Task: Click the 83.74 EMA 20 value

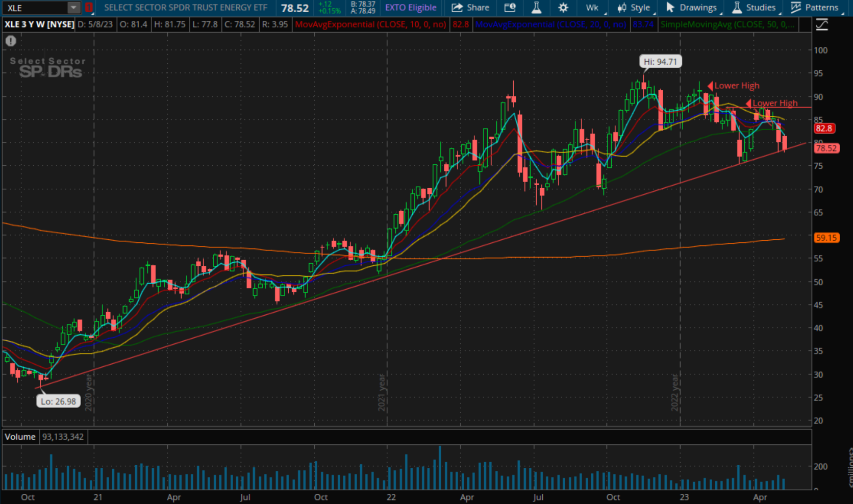Action: 643,24
